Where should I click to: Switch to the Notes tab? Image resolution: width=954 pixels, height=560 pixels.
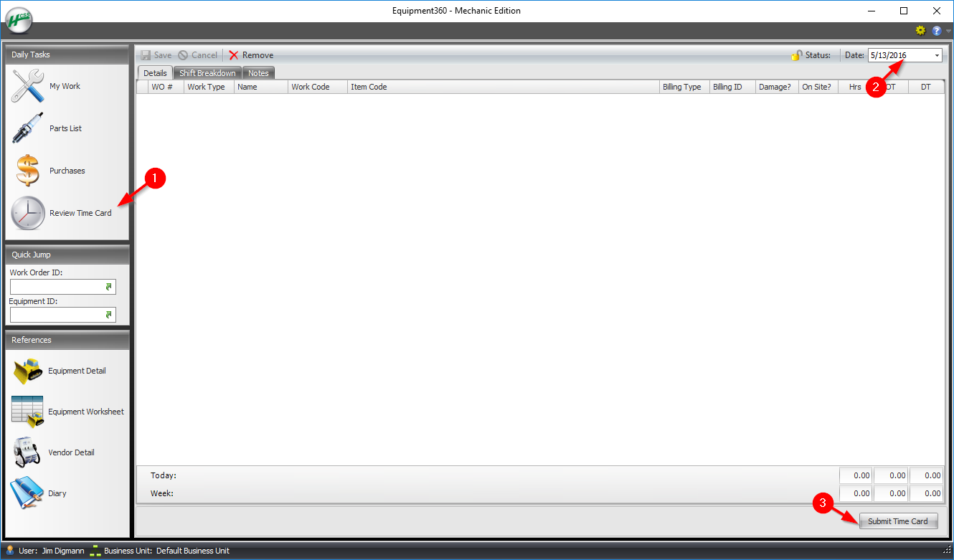click(258, 73)
